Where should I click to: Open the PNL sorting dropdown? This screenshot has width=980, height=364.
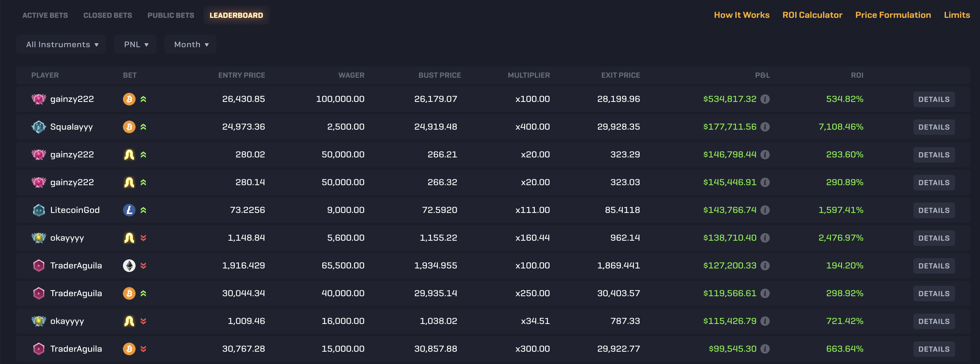tap(135, 44)
